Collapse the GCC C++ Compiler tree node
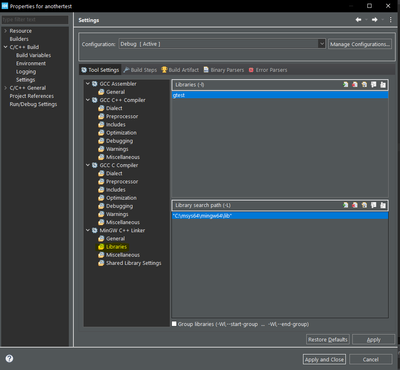The height and width of the screenshot is (370, 400). (x=88, y=100)
